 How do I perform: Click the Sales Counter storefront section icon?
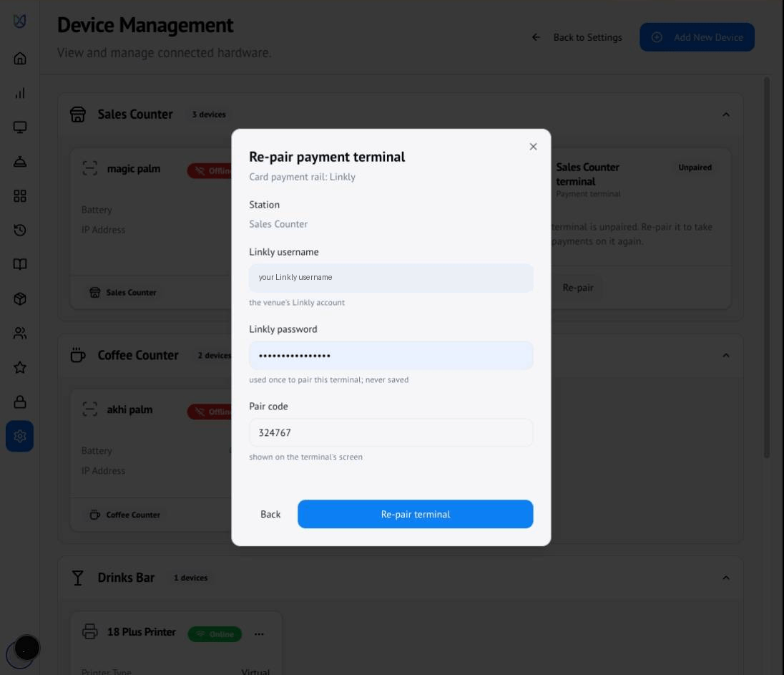pyautogui.click(x=77, y=115)
